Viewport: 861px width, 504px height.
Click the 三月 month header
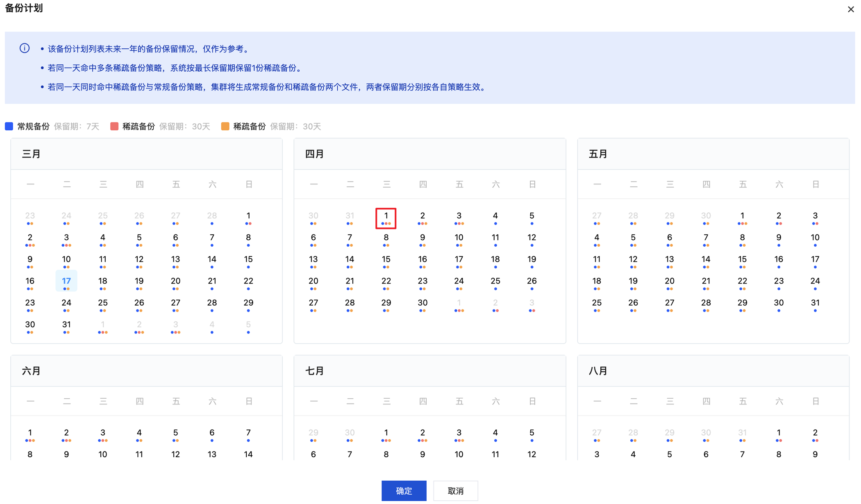[x=31, y=154]
